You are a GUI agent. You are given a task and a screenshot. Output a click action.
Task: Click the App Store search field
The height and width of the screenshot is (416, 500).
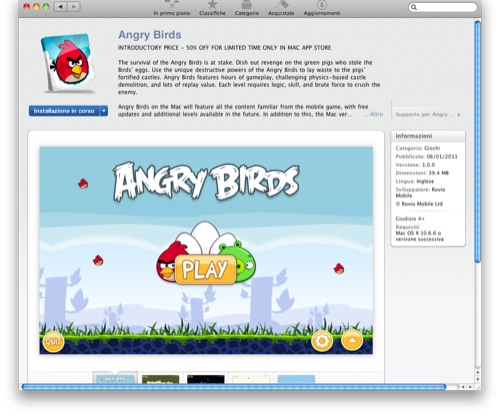443,7
